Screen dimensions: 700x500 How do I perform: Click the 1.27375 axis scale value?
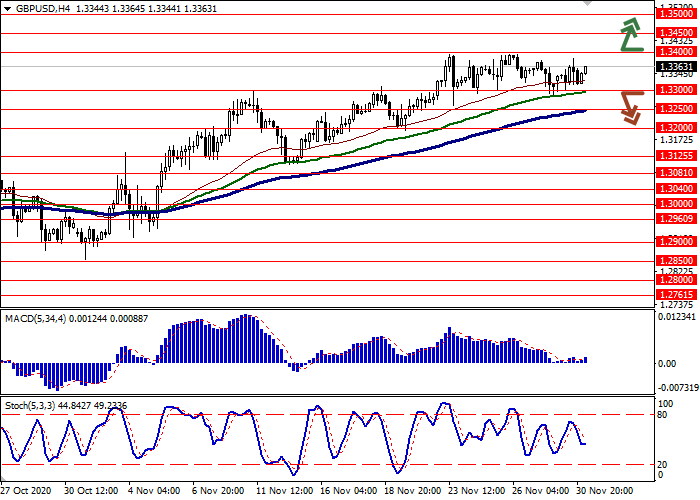click(677, 304)
